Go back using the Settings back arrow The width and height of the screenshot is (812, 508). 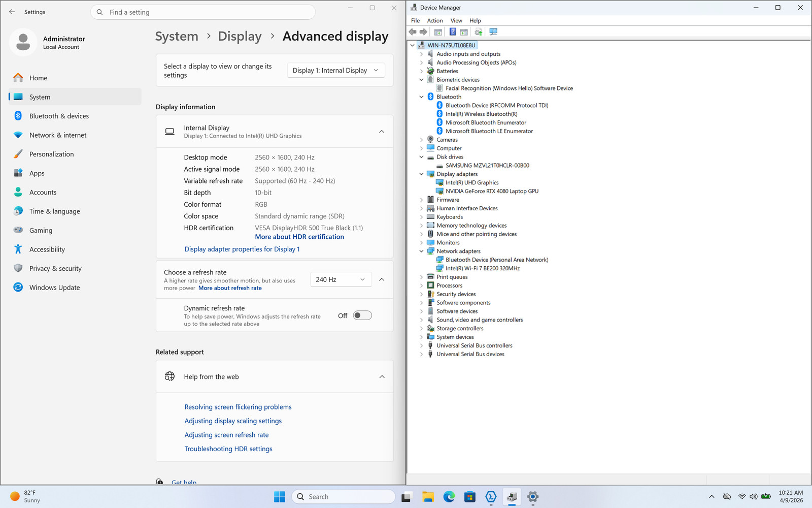pos(12,12)
